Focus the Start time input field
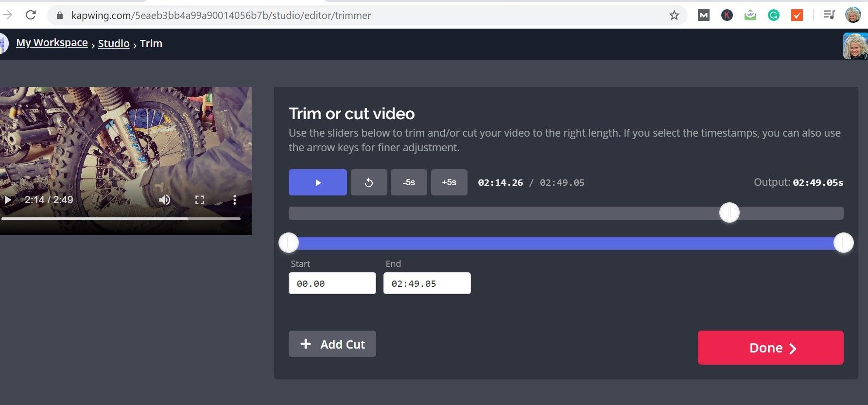This screenshot has width=868, height=405. tap(332, 283)
